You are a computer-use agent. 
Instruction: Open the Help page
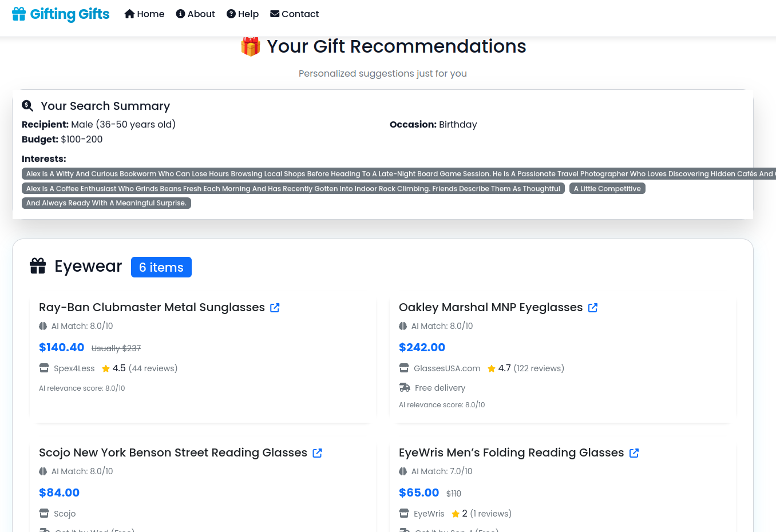coord(243,14)
